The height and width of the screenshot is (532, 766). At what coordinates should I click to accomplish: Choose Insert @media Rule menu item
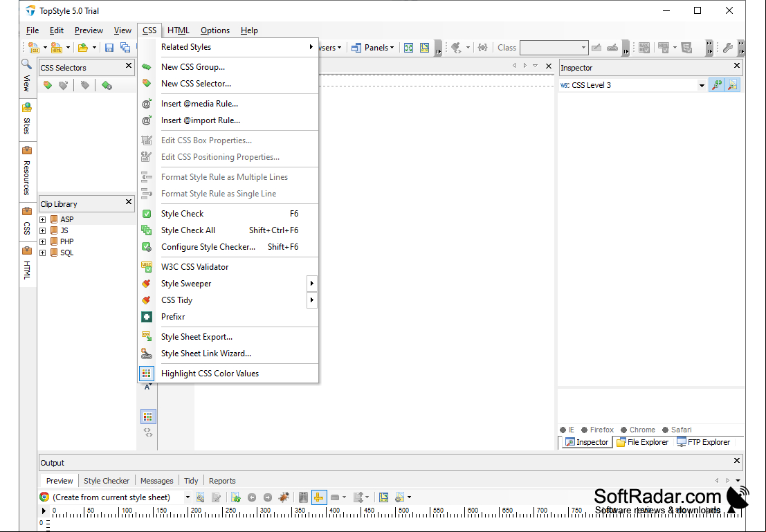[x=228, y=104]
